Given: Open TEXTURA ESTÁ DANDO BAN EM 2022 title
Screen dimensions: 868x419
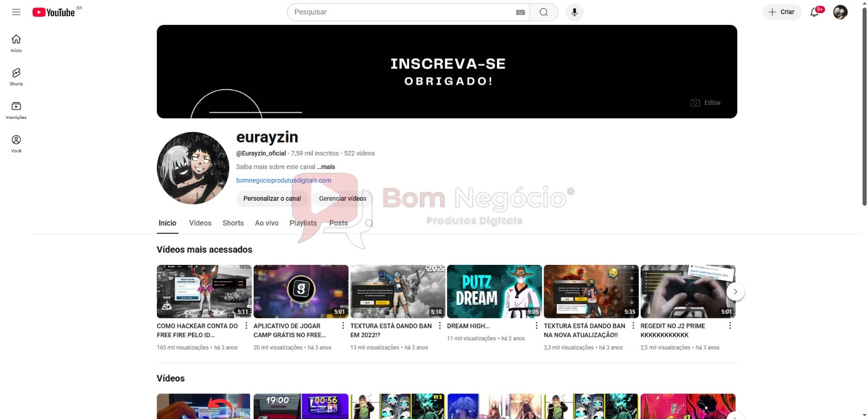Looking at the screenshot, I should pyautogui.click(x=391, y=331).
